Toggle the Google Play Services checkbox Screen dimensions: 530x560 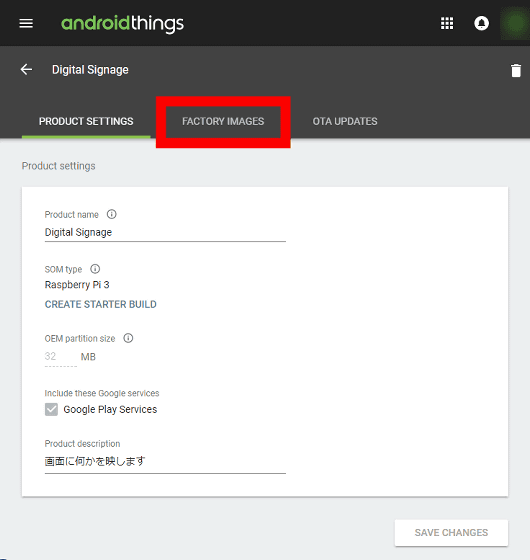coord(51,409)
